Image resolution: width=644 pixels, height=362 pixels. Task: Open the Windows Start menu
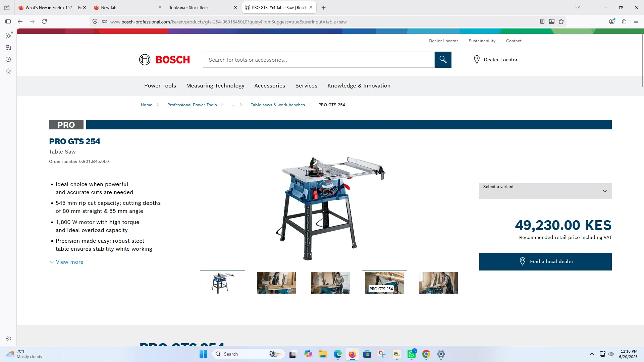tap(203, 354)
